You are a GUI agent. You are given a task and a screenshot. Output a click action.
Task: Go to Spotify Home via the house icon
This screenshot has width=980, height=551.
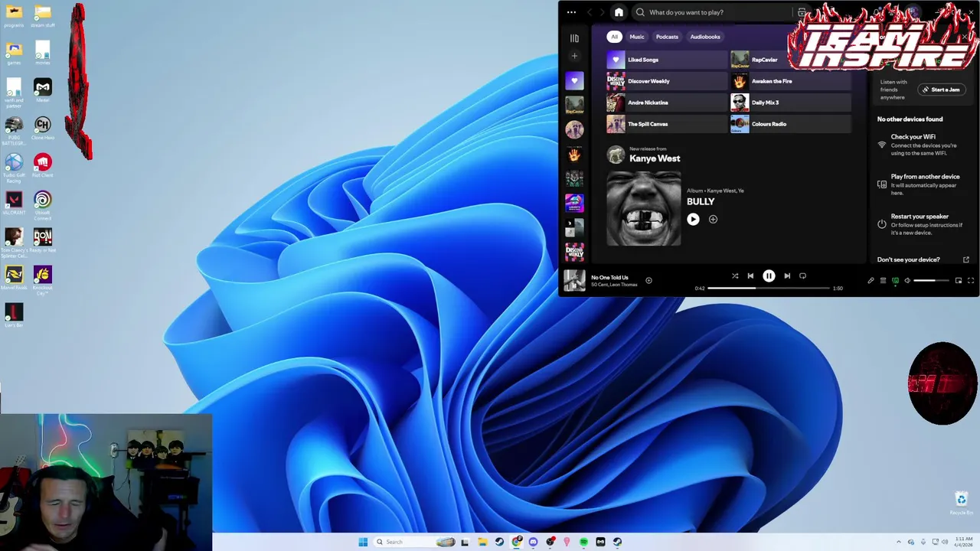(619, 12)
